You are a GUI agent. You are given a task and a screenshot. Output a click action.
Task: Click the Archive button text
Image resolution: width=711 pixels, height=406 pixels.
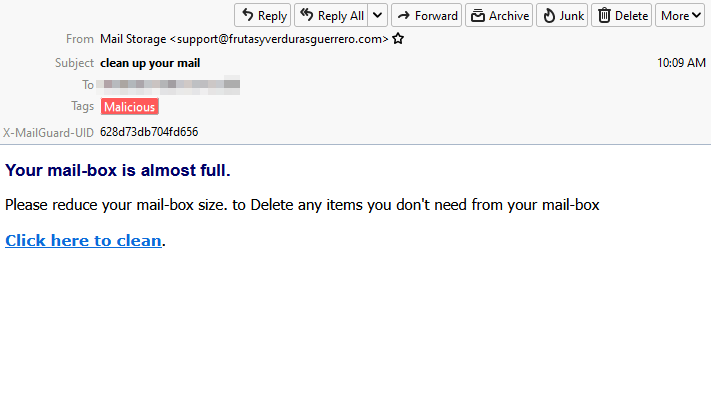click(x=509, y=16)
